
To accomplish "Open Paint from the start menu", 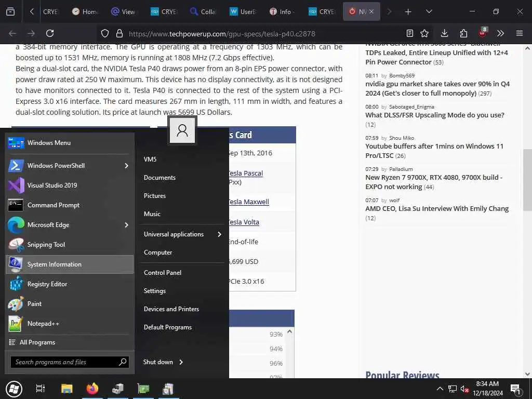I will pos(70,303).
